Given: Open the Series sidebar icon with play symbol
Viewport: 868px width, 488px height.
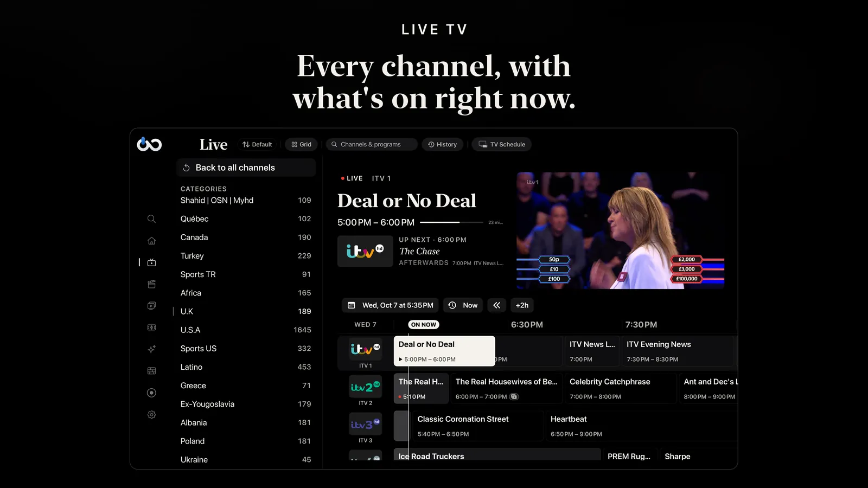Looking at the screenshot, I should point(151,306).
